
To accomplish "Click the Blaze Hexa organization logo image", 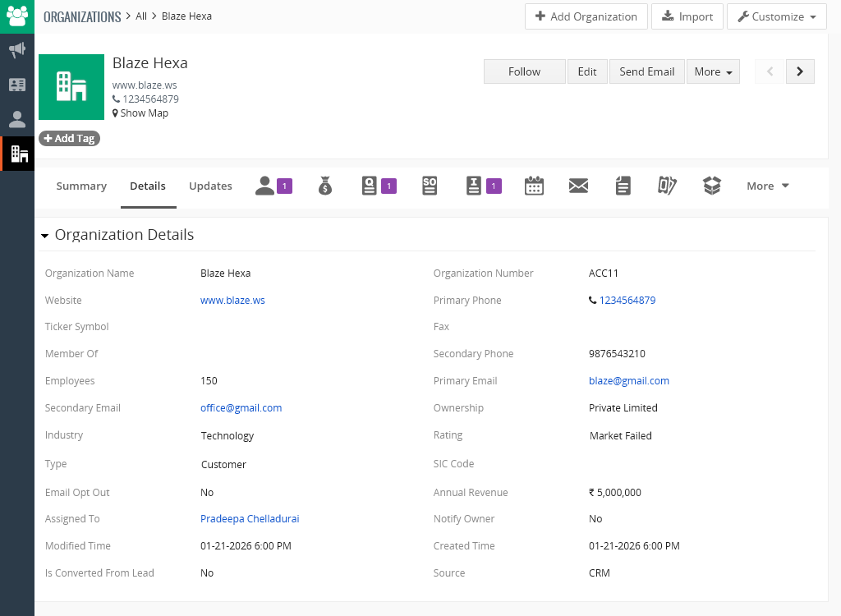I will (71, 87).
